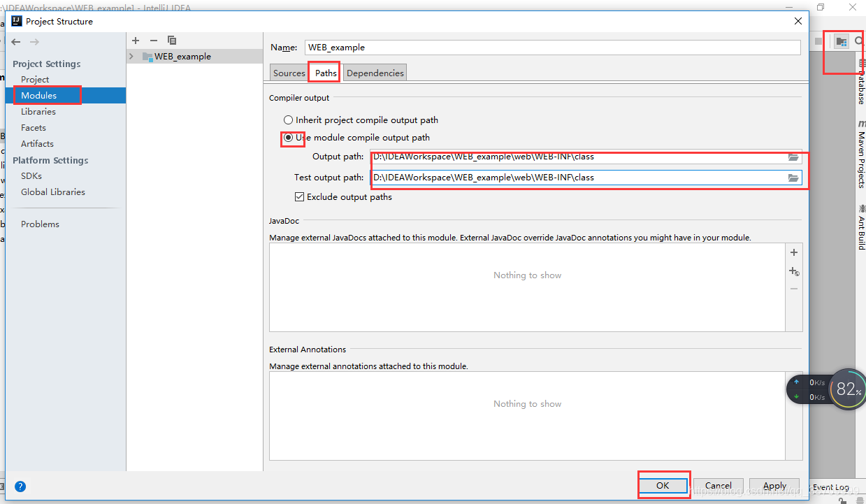Open the help question mark icon

pos(20,487)
